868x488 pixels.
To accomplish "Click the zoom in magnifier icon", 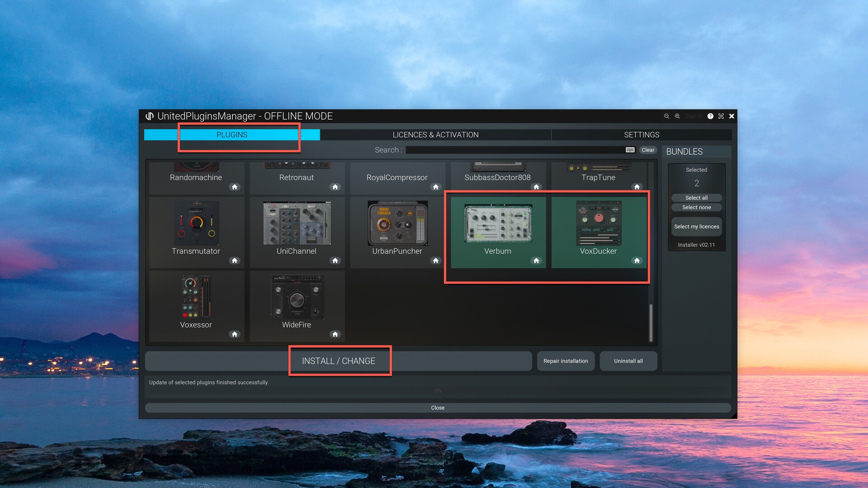I will coord(677,116).
